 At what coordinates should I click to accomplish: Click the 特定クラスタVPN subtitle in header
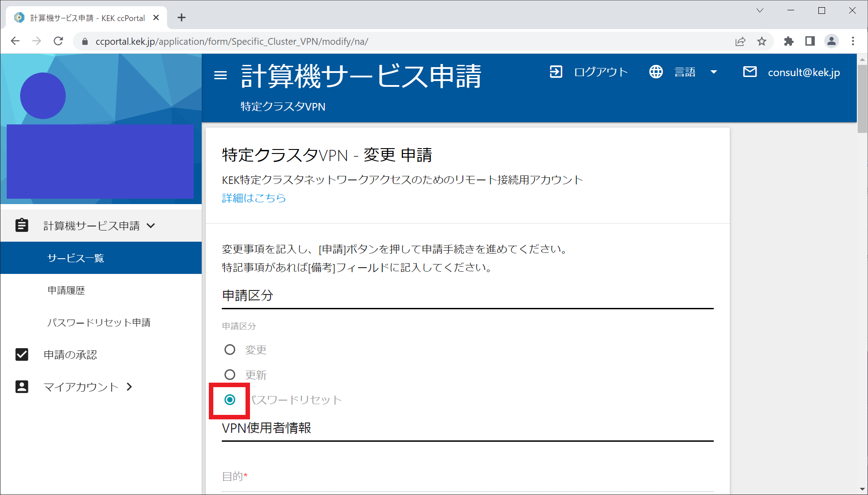click(283, 107)
